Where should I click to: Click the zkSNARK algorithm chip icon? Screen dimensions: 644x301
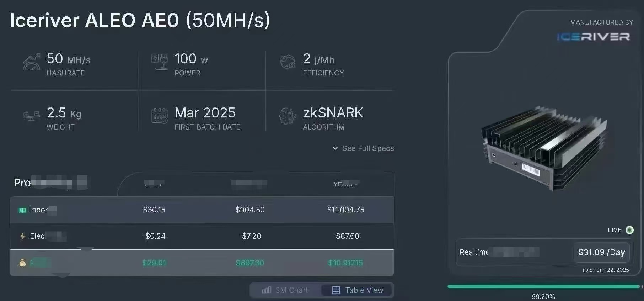click(288, 116)
